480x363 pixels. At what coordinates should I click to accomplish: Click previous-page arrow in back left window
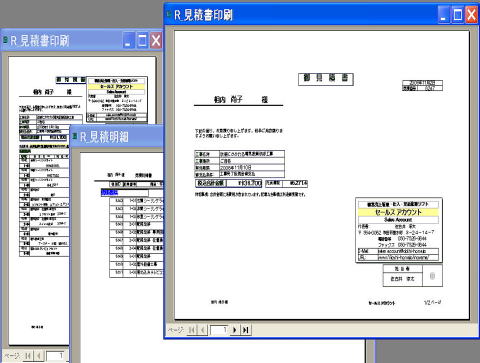click(x=39, y=356)
